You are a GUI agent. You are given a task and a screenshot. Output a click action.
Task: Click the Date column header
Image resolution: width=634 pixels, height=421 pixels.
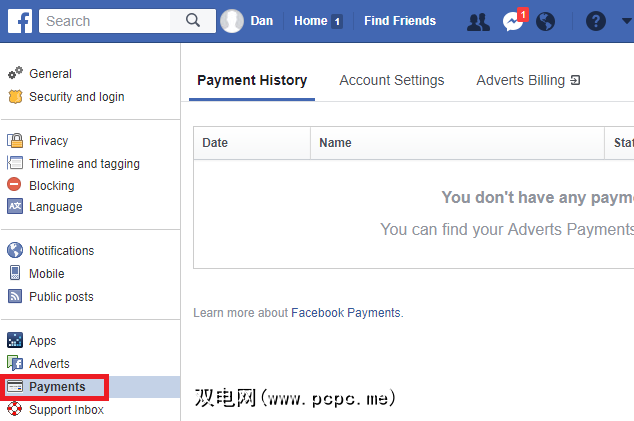252,143
